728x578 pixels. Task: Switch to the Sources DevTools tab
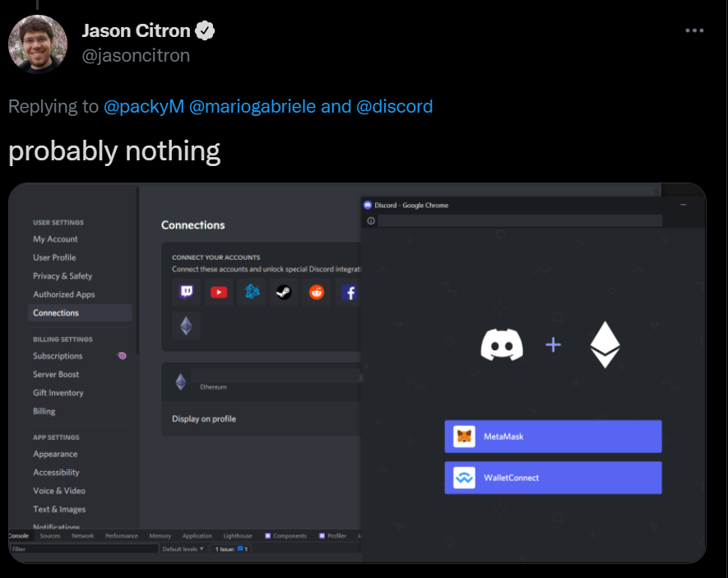(x=50, y=536)
